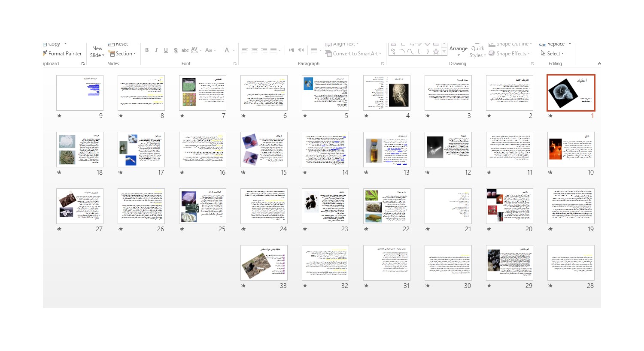This screenshot has height=351, width=644.
Task: Select slide 20 thumbnail
Action: click(x=510, y=206)
